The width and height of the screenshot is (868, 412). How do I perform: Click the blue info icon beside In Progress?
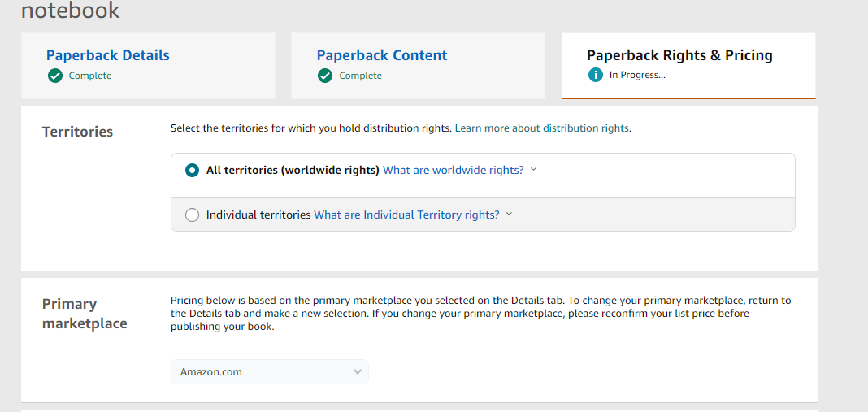point(596,76)
